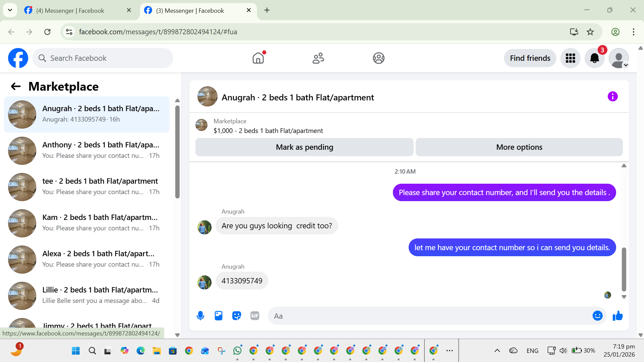Open Windows Search in the taskbar
644x362 pixels.
(92, 351)
